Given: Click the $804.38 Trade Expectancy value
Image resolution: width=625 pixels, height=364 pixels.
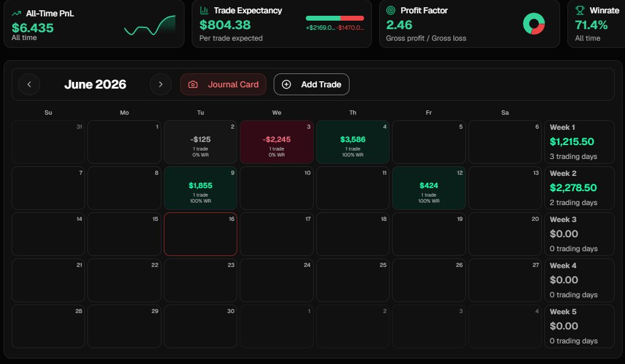Looking at the screenshot, I should coord(225,25).
